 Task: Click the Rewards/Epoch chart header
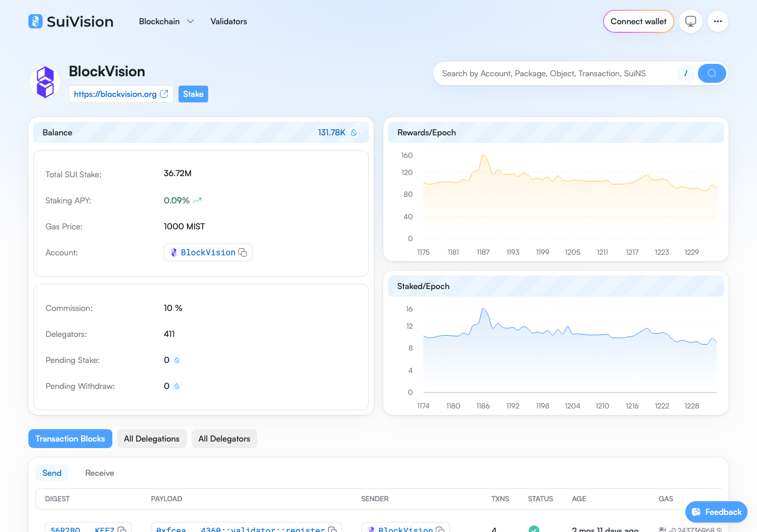click(556, 132)
